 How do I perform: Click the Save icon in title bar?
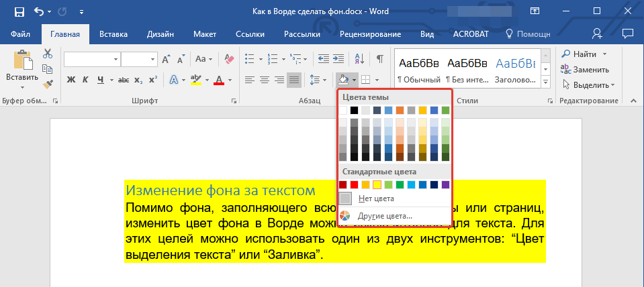(x=19, y=11)
